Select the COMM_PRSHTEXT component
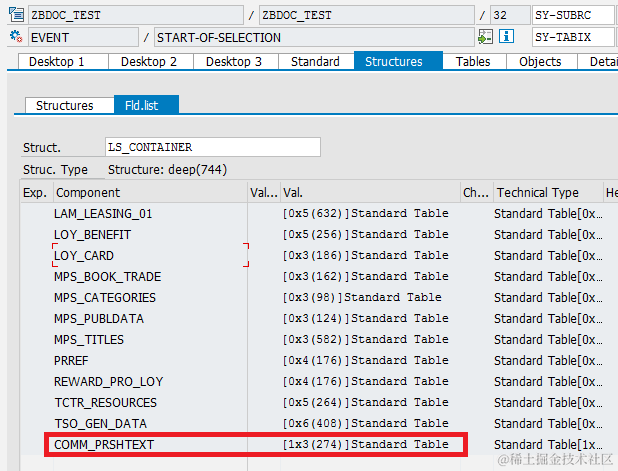The height and width of the screenshot is (471, 618). (x=104, y=445)
